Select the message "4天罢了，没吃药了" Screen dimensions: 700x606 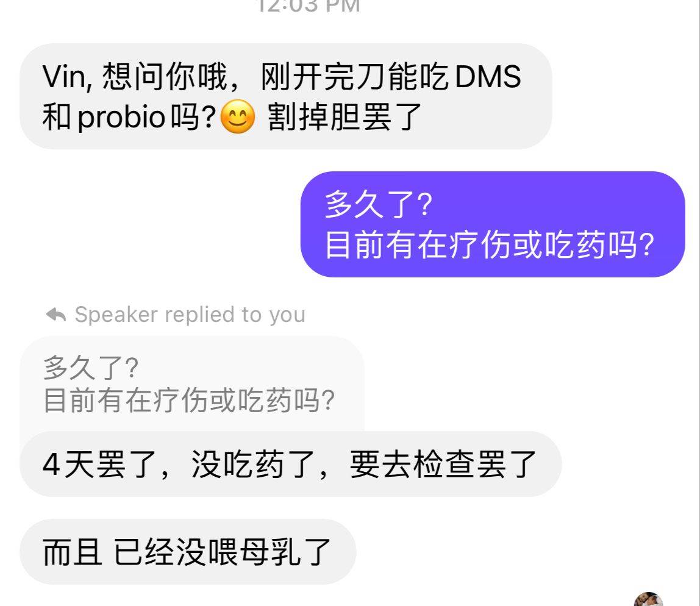pos(291,464)
